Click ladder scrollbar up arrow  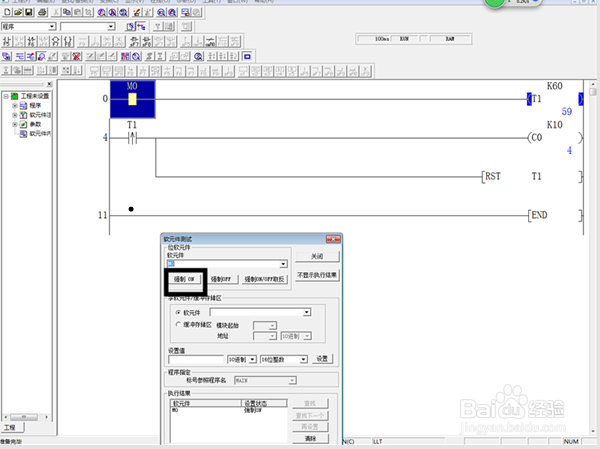[x=593, y=84]
